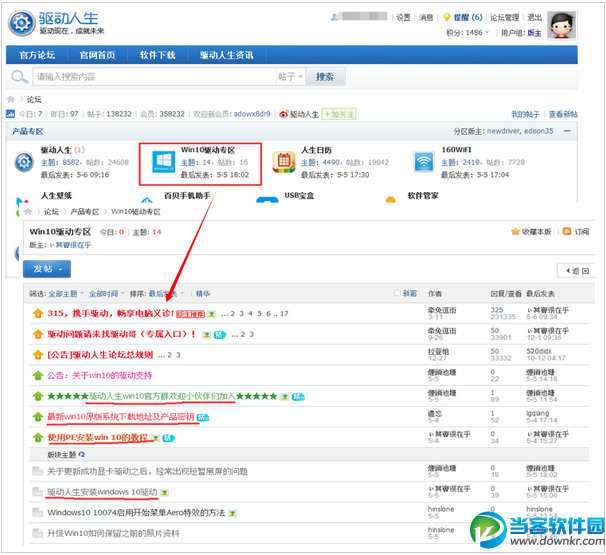Open thread Windows10 10074启用开始菜单Aero特效的方法

click(x=136, y=512)
